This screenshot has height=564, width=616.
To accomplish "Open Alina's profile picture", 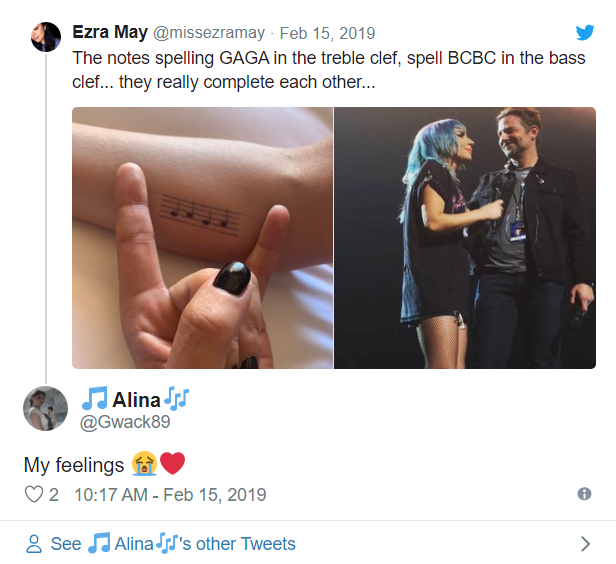I will [x=45, y=408].
